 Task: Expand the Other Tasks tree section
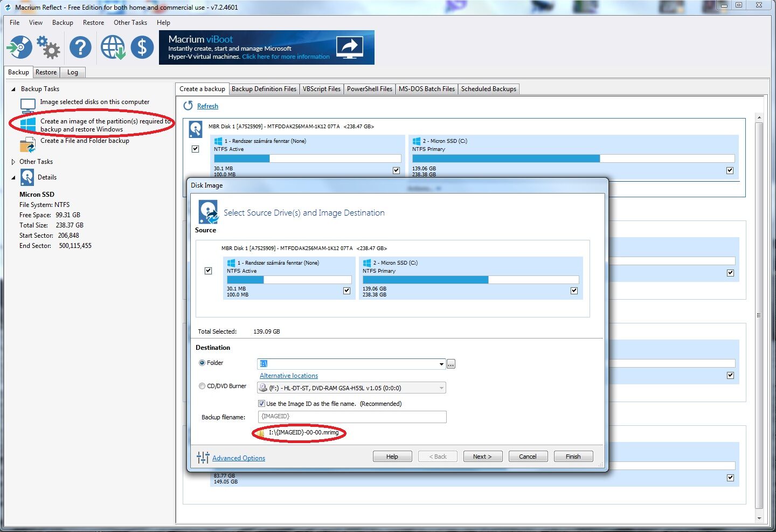(x=13, y=162)
